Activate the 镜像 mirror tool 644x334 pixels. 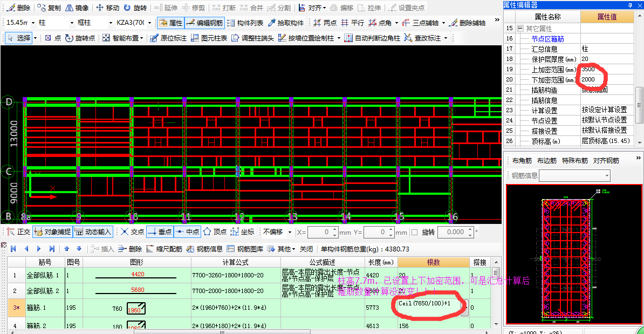(77, 8)
